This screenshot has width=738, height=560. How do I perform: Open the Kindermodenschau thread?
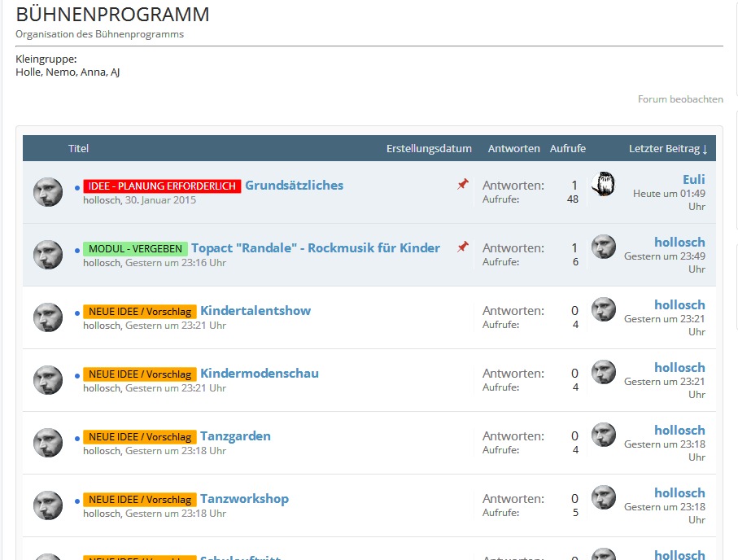pos(260,374)
